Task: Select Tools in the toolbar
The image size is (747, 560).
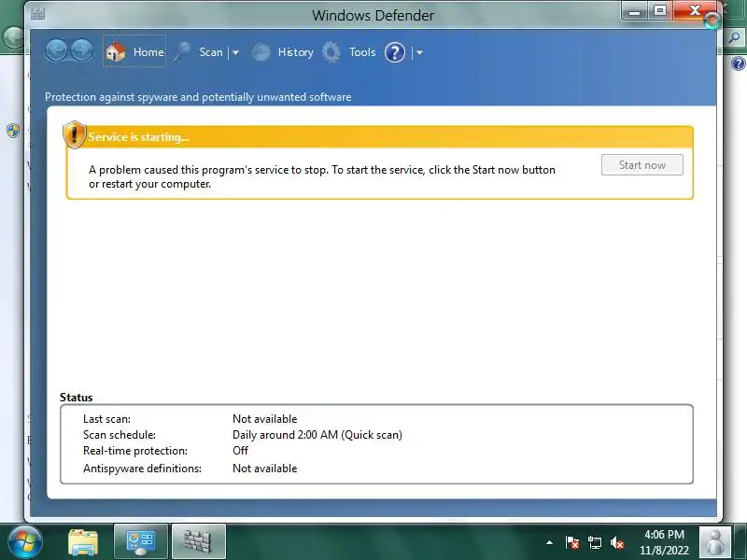Action: point(362,52)
